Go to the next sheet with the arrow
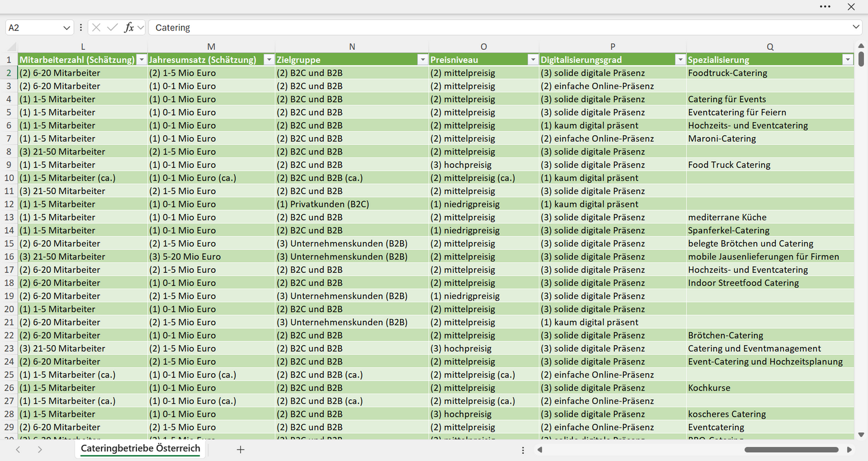This screenshot has width=868, height=461. [x=40, y=450]
